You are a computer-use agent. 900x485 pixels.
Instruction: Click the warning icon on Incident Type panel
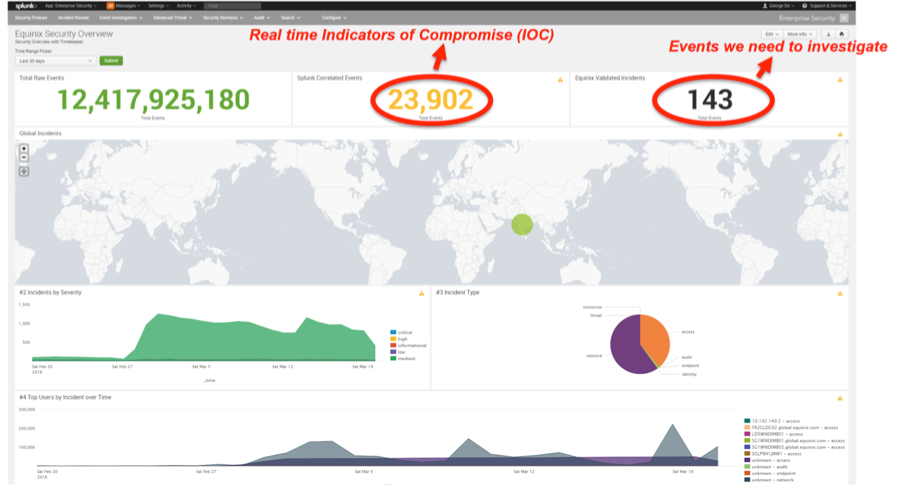tap(840, 293)
